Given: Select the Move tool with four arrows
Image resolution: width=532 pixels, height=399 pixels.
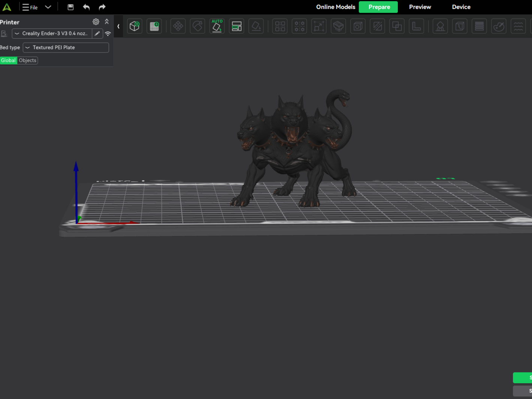Looking at the screenshot, I should [178, 26].
